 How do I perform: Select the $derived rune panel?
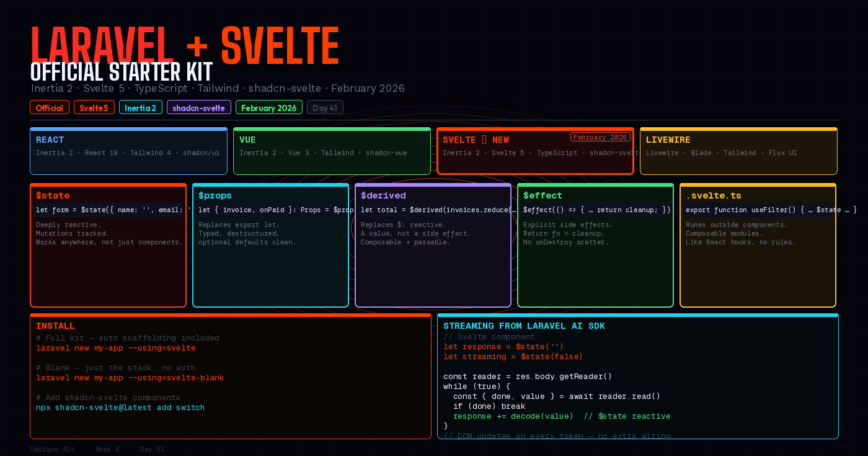point(433,244)
